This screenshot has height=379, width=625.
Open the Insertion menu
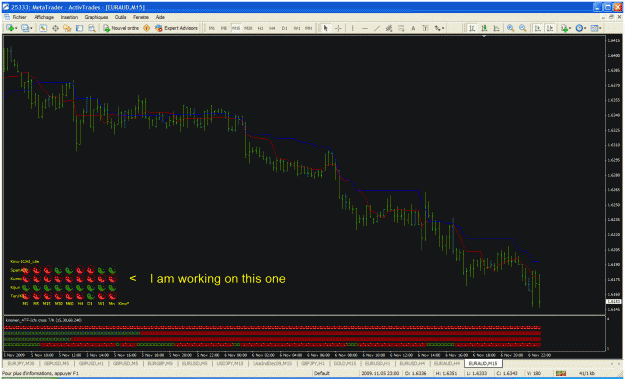pyautogui.click(x=69, y=17)
